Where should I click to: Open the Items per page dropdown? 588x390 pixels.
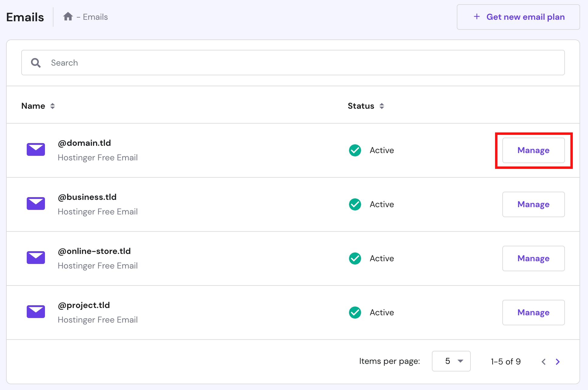tap(451, 361)
